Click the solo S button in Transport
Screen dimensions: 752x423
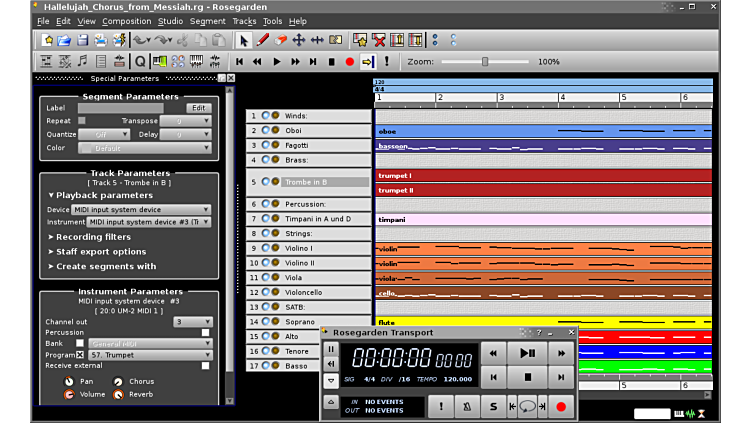(493, 406)
